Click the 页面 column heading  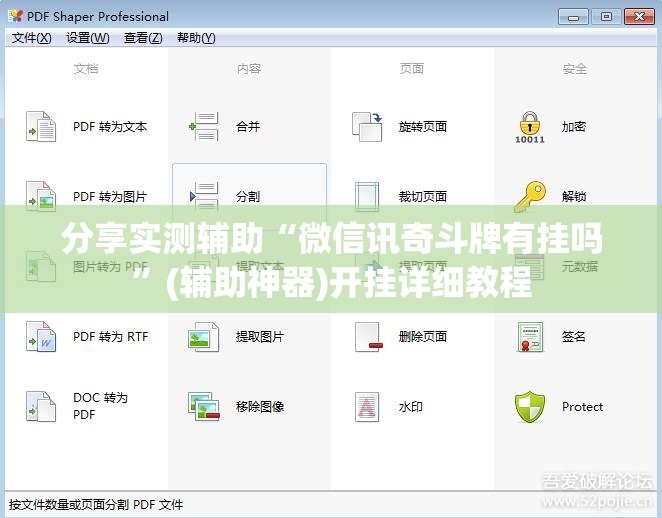pyautogui.click(x=412, y=68)
